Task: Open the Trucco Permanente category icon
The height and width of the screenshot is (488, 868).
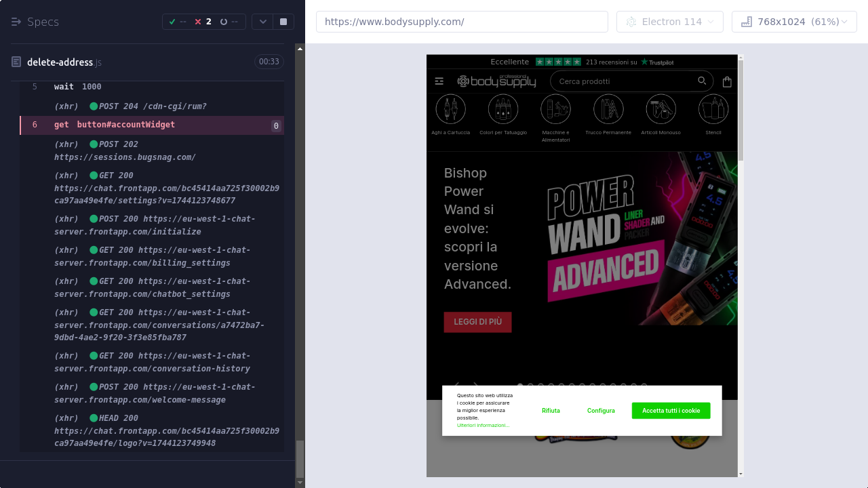Action: click(608, 109)
